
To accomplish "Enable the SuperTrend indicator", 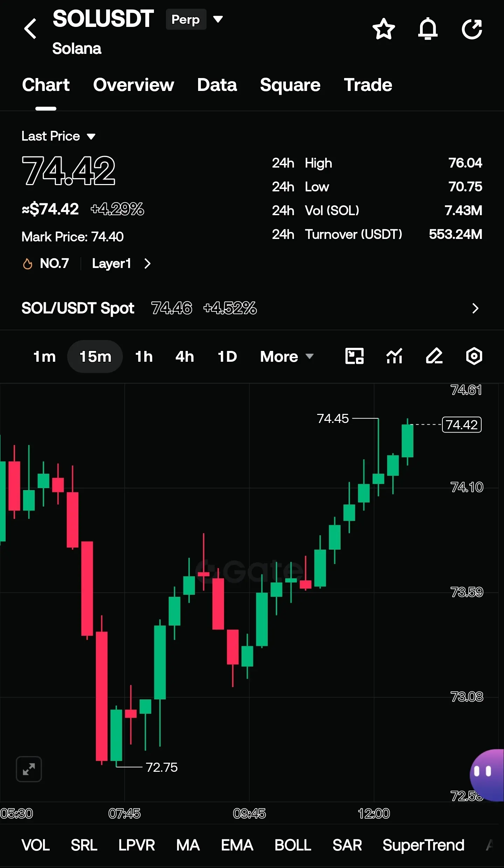I will point(423,845).
